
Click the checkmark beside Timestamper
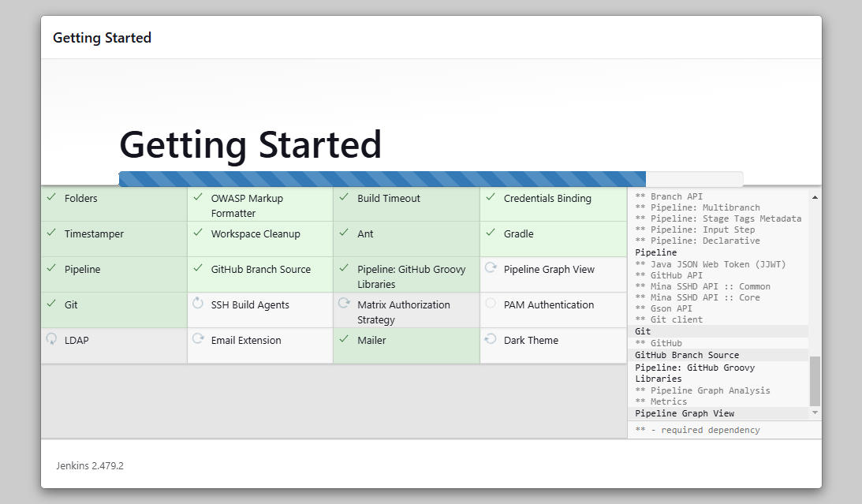51,233
